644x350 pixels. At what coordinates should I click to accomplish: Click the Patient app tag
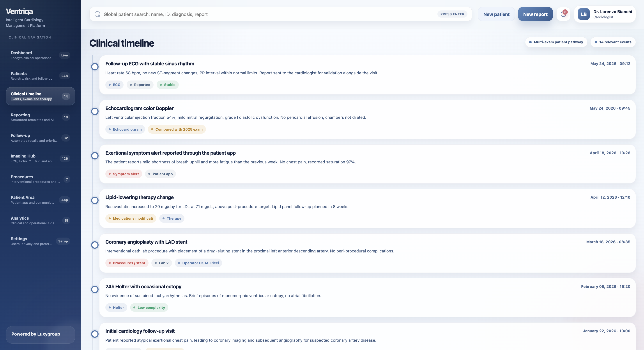click(160, 174)
